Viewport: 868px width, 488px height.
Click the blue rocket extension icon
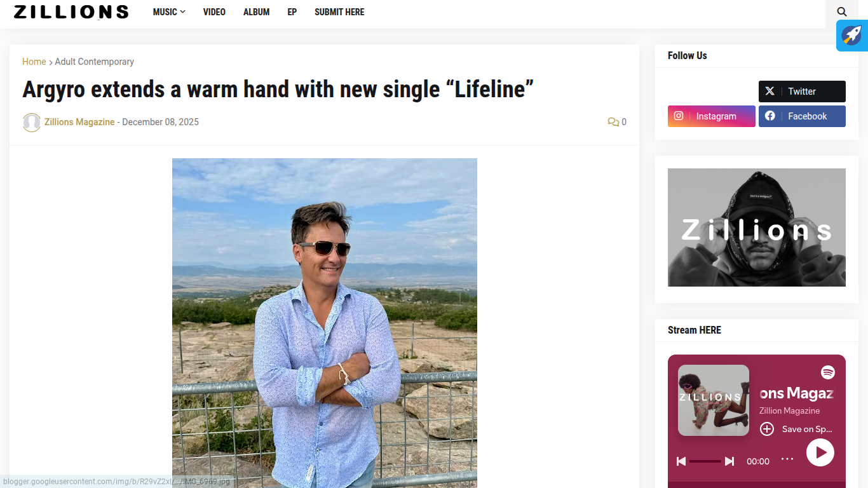[x=852, y=35]
